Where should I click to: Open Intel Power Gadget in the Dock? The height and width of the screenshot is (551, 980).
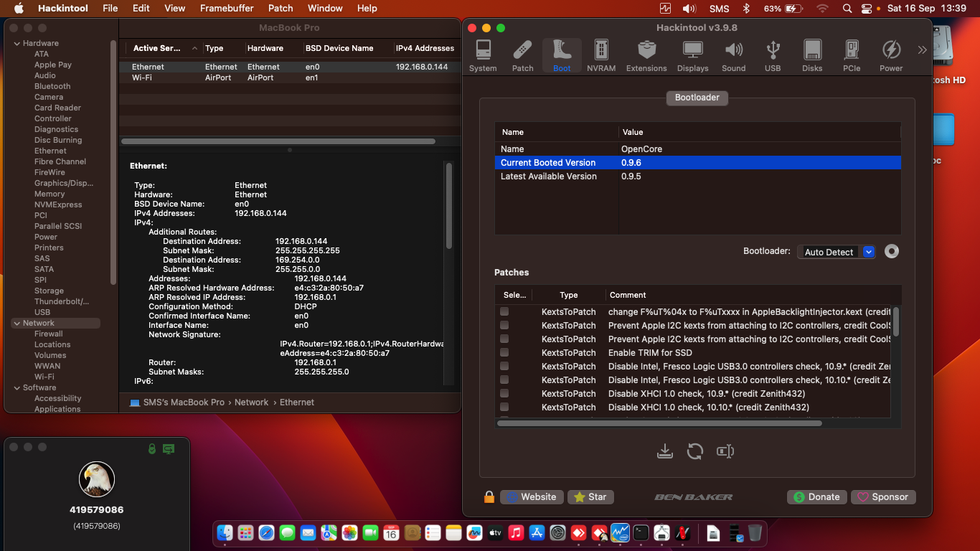coord(621,533)
